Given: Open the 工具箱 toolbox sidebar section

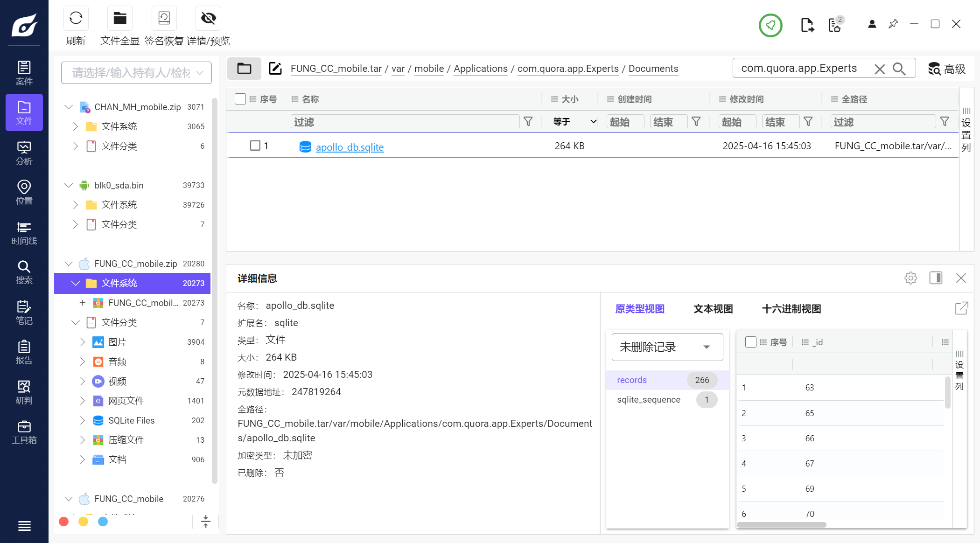Looking at the screenshot, I should point(24,432).
